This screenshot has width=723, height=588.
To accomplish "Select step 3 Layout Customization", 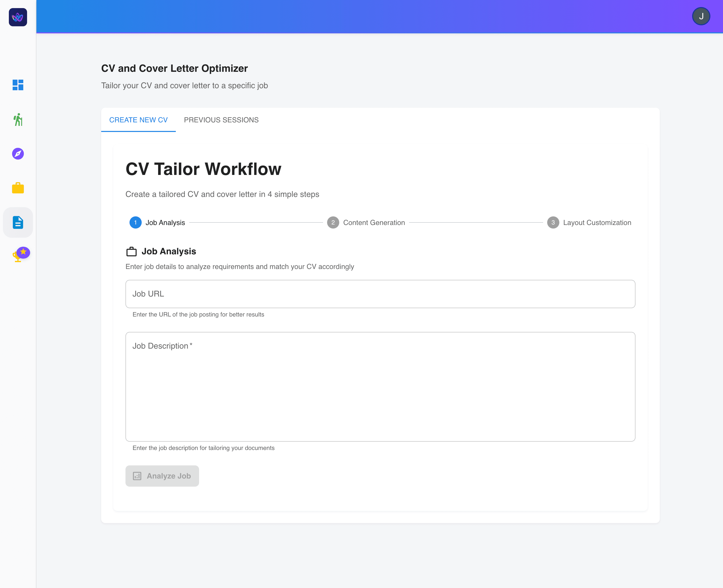I will pyautogui.click(x=553, y=222).
